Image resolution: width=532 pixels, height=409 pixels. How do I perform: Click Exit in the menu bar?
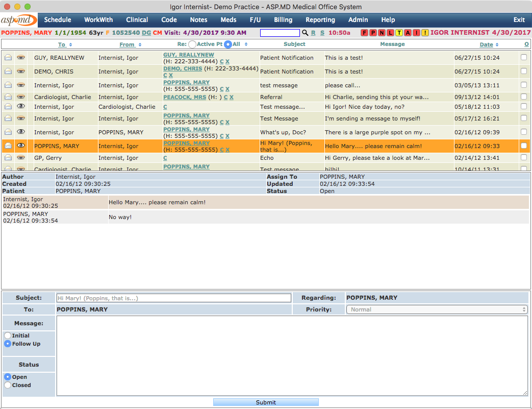(519, 20)
